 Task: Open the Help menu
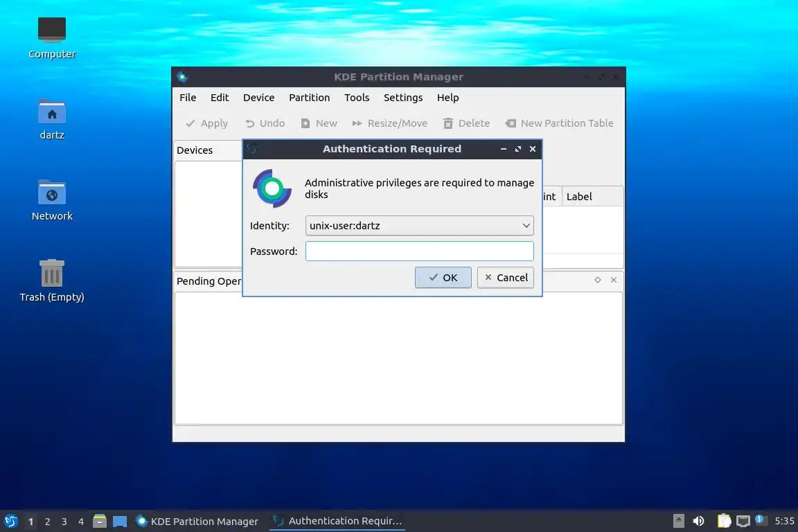pos(448,97)
